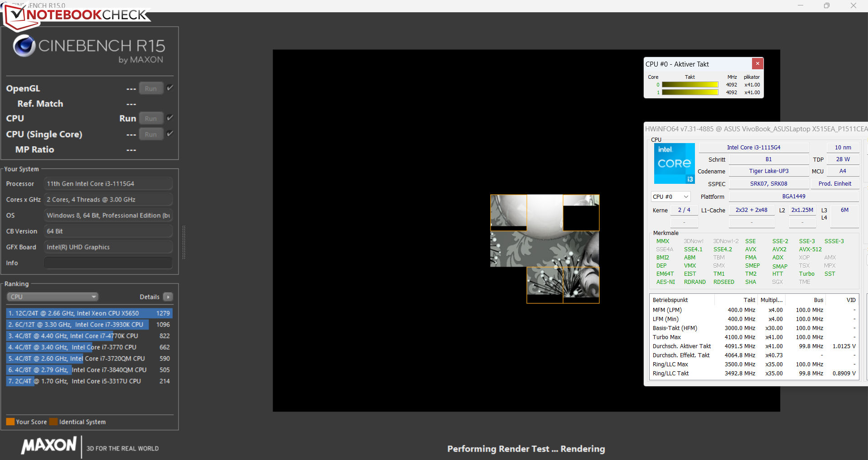Click the Processor field 11th Gen Intel Core
The image size is (868, 460).
coord(108,184)
